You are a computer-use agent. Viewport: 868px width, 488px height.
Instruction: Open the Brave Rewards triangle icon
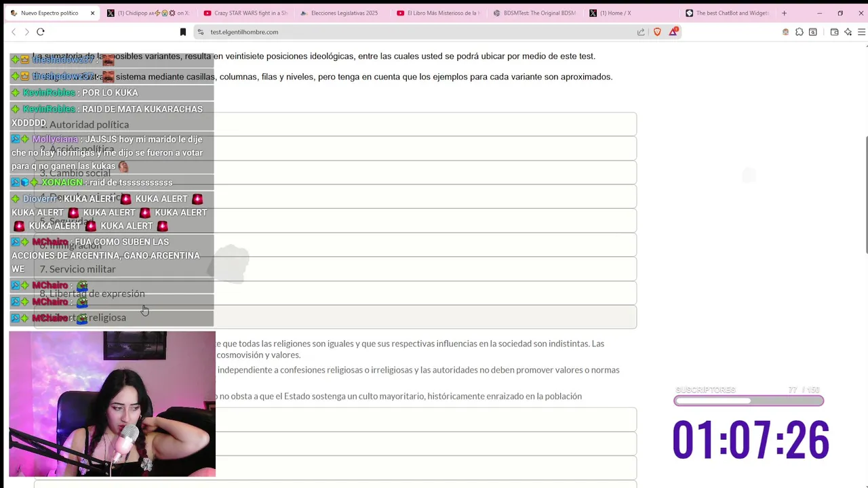[x=673, y=32]
